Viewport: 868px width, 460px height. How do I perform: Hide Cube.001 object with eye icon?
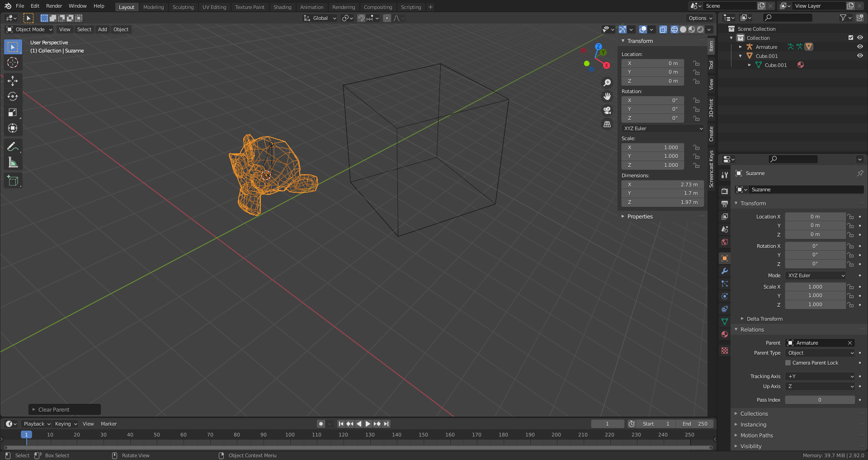click(860, 56)
